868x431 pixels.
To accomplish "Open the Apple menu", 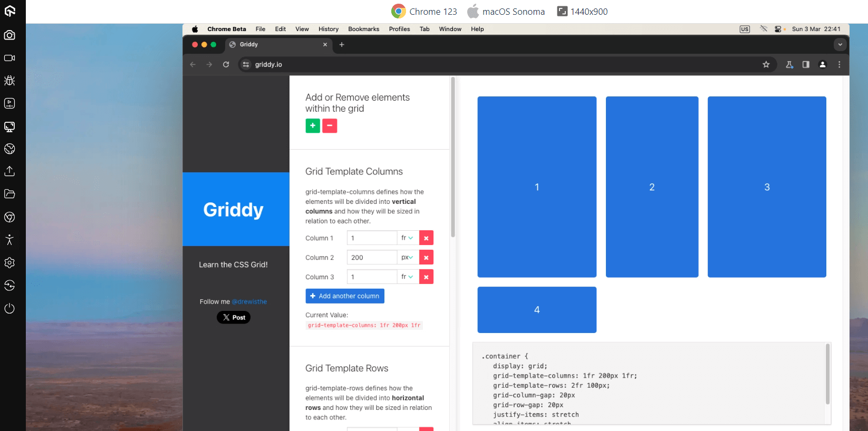I will (195, 30).
